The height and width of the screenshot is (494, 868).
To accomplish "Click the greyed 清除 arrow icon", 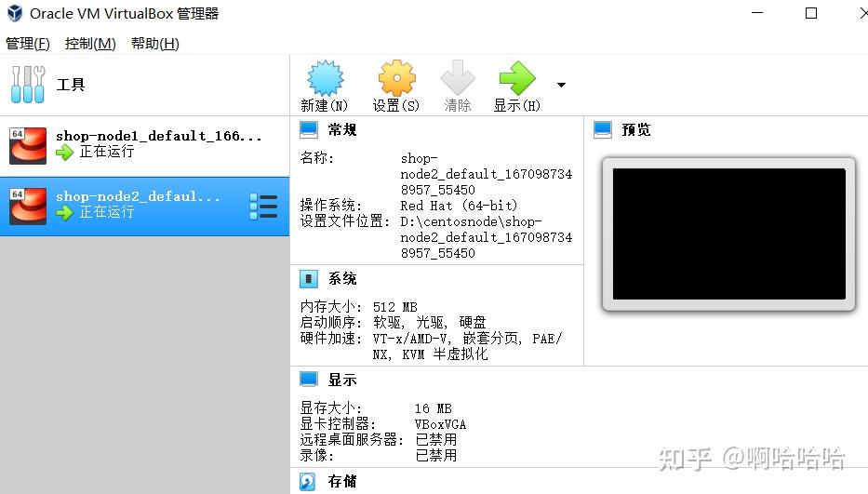I will pyautogui.click(x=458, y=78).
